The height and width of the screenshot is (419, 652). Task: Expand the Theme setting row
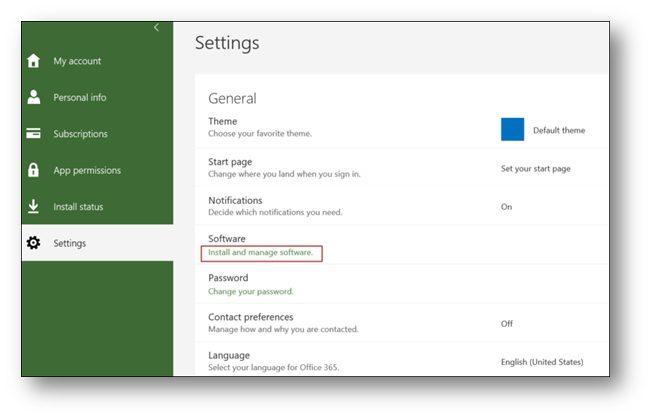401,128
